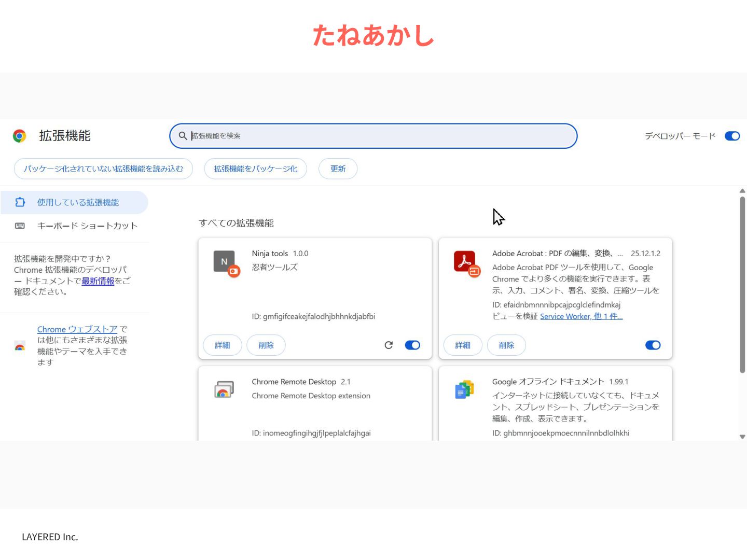Open the 最新情報 documentation link
The height and width of the screenshot is (560, 747).
click(98, 281)
